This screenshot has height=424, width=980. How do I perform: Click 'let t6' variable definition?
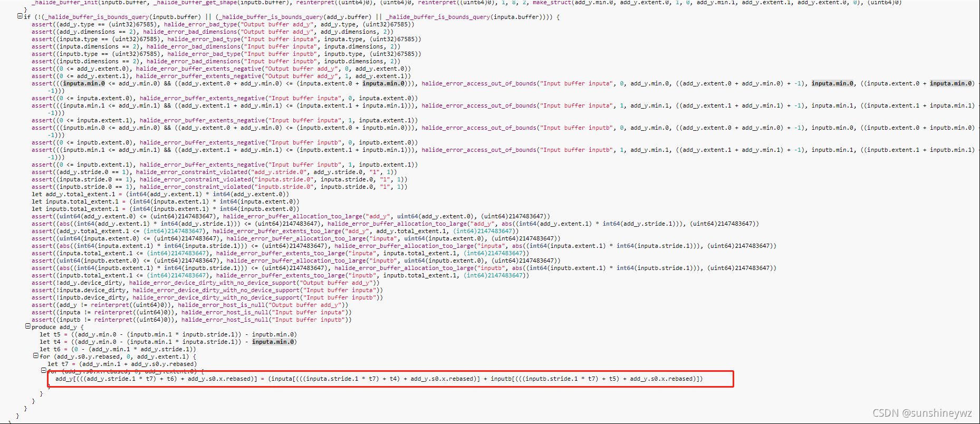(118, 349)
